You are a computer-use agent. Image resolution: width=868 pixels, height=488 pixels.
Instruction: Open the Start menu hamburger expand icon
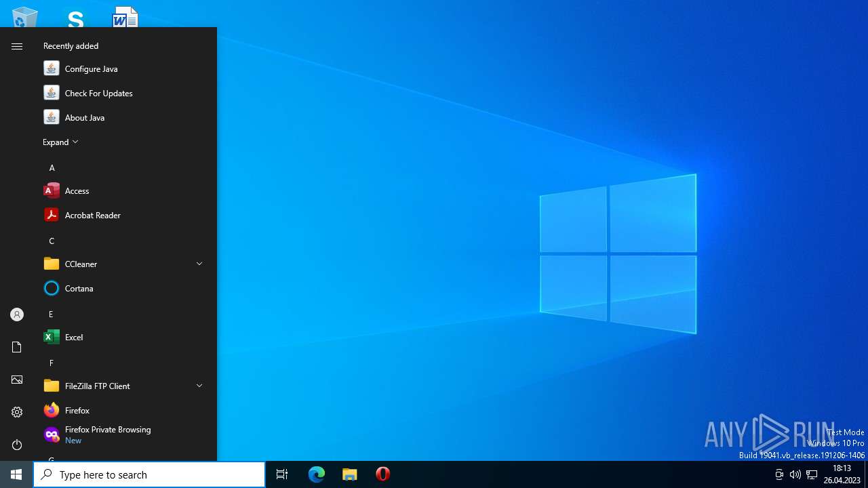(x=17, y=46)
